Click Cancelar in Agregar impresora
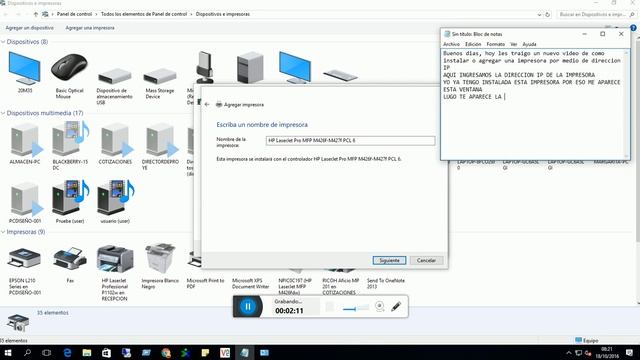The image size is (640, 360). pos(427,260)
